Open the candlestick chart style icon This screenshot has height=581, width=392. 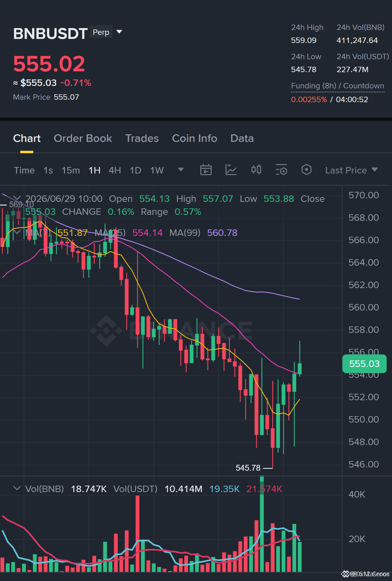[x=256, y=170]
